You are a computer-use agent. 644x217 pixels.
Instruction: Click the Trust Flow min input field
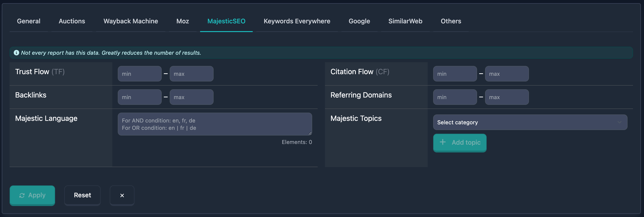click(140, 73)
